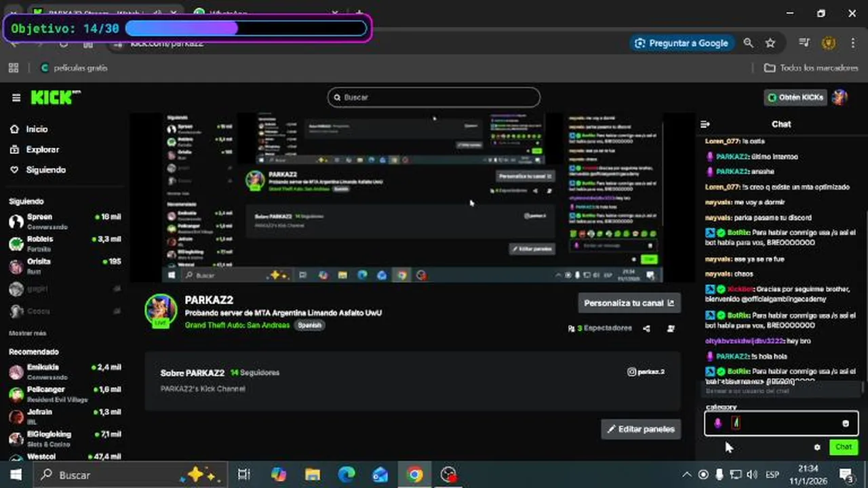Click the Editar paneles button
868x488 pixels.
[x=641, y=429]
